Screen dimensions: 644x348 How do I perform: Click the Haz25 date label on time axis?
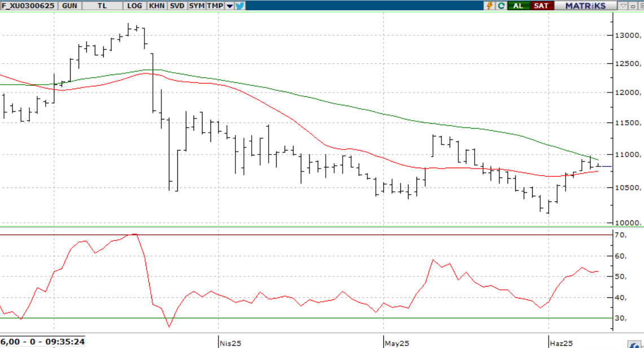pyautogui.click(x=562, y=343)
